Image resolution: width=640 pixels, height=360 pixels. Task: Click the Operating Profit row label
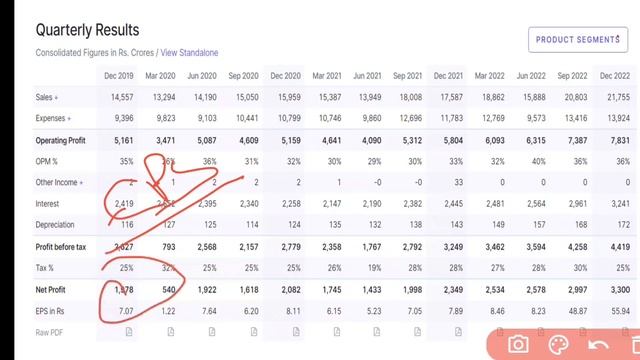60,141
